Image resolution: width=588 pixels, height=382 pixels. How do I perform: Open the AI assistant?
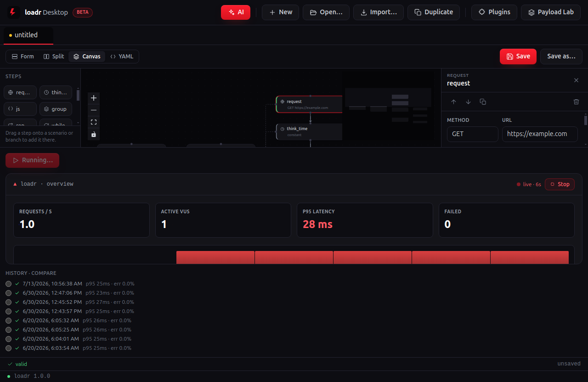point(236,12)
